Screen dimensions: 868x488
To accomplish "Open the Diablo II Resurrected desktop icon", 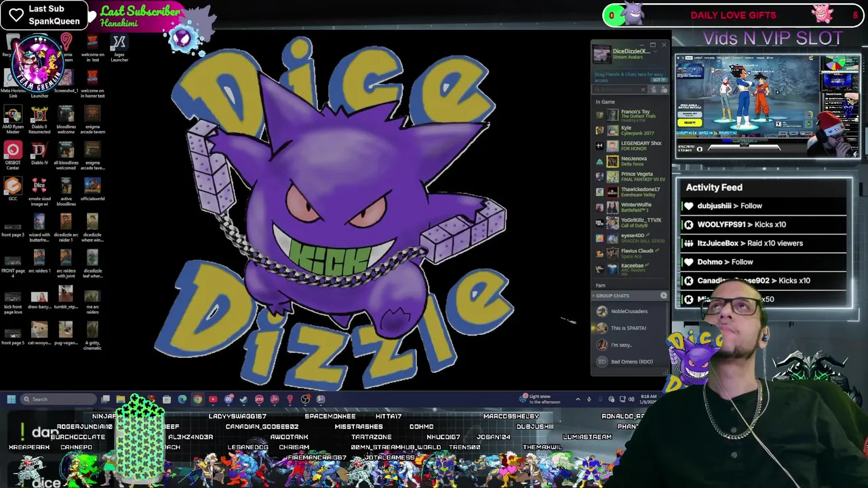I will [x=39, y=121].
